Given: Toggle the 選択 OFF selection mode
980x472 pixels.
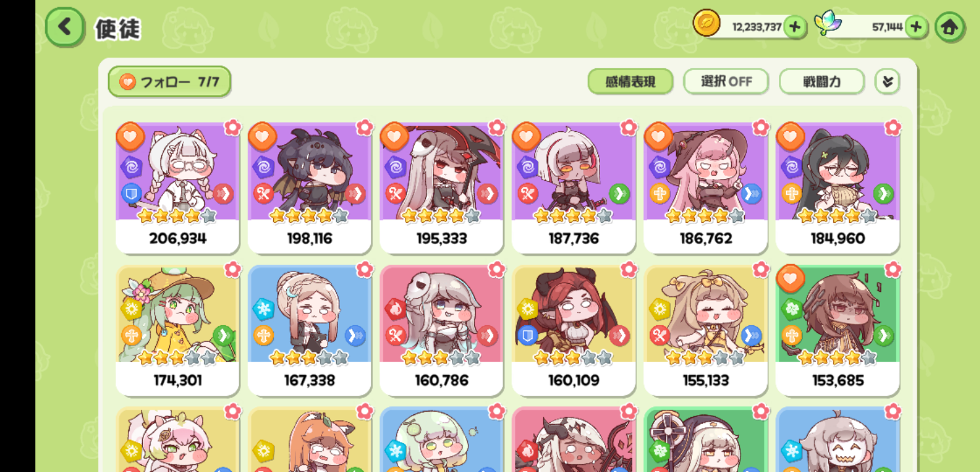Looking at the screenshot, I should [726, 82].
